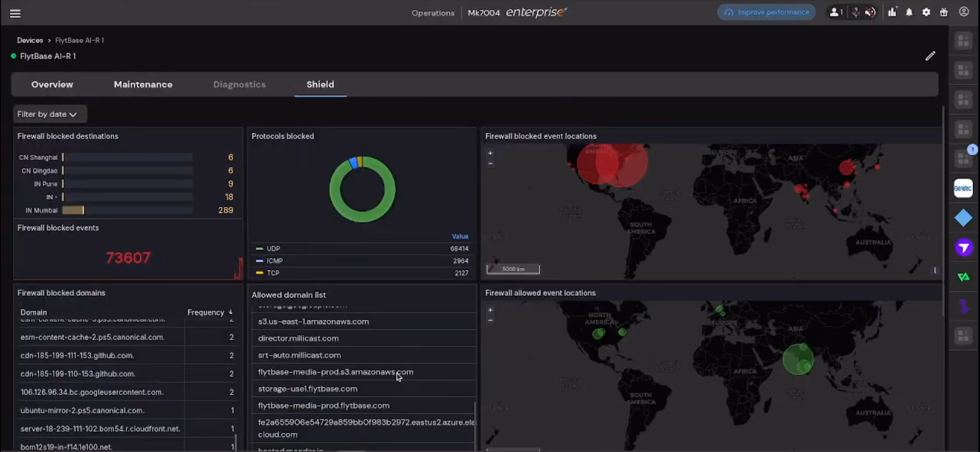Click Improve performance button

[767, 12]
